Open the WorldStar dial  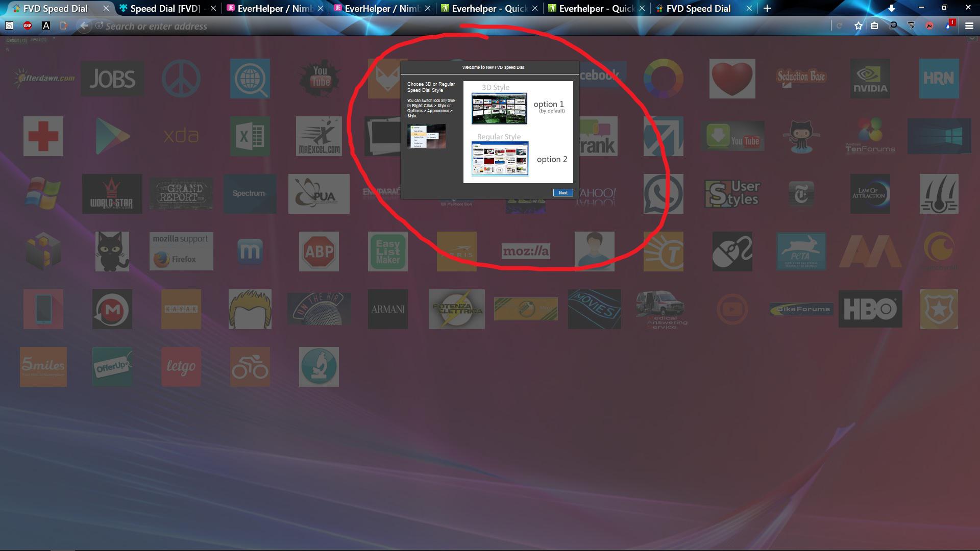click(112, 194)
